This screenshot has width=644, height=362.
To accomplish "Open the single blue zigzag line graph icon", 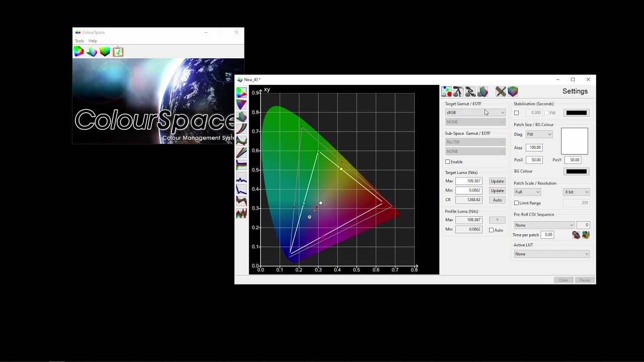I will coord(242,177).
